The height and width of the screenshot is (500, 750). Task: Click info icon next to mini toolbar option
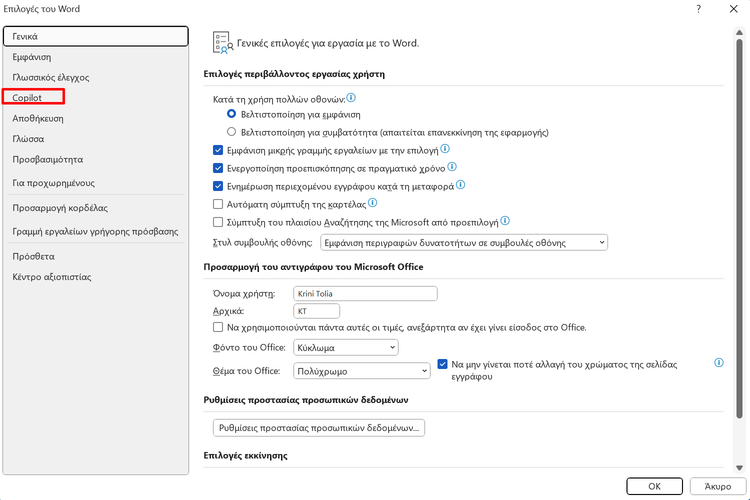click(445, 149)
